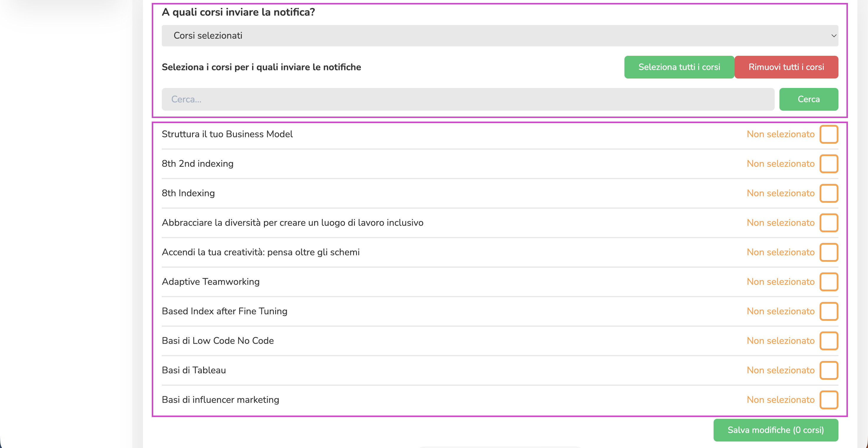Image resolution: width=868 pixels, height=448 pixels.
Task: Check Basi di influencer marketing checkbox
Action: 828,400
